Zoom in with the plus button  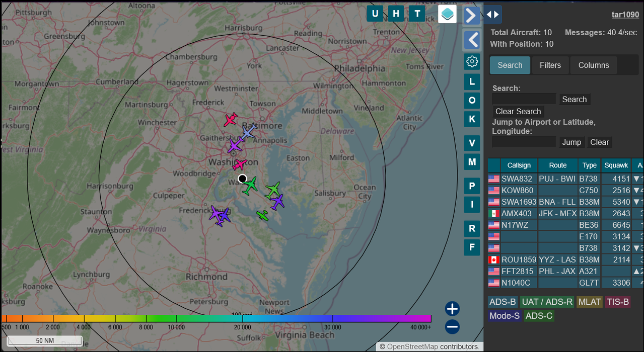[452, 308]
